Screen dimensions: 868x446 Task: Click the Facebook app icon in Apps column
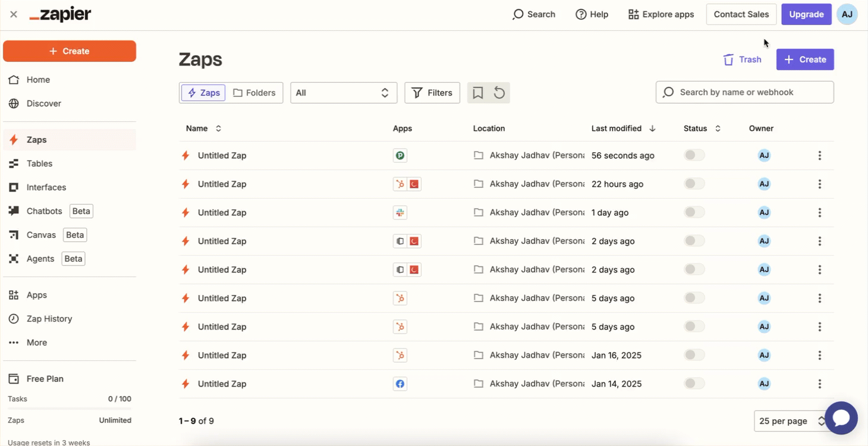(400, 384)
